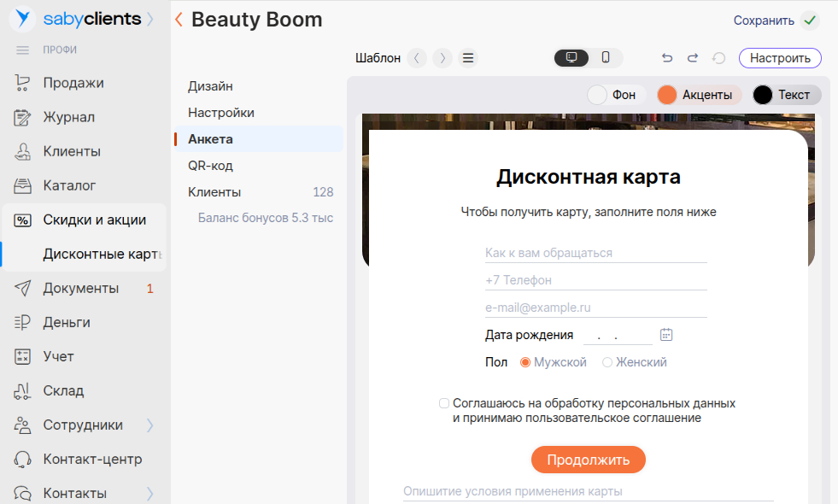Expand the Сотрудники sidebar section

click(x=150, y=425)
